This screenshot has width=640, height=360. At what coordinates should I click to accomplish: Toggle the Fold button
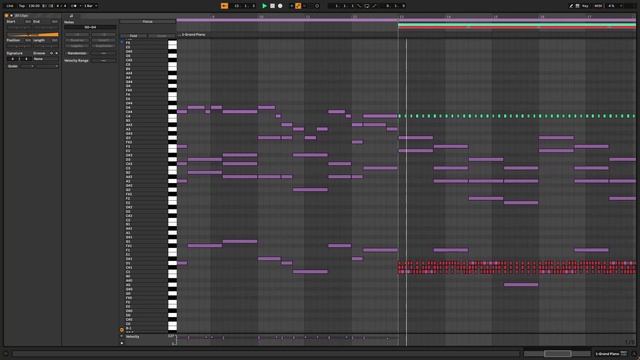pos(133,36)
